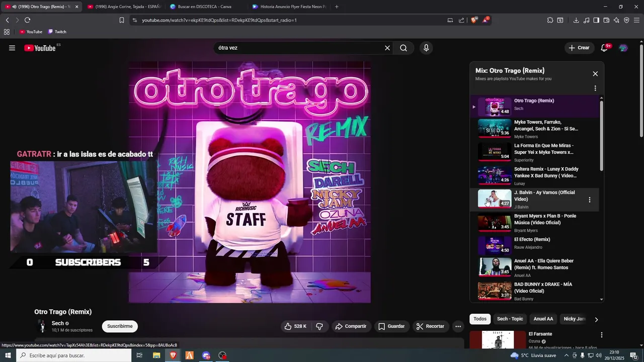644x362 pixels.
Task: Open Task View in the taskbar
Action: click(x=140, y=355)
